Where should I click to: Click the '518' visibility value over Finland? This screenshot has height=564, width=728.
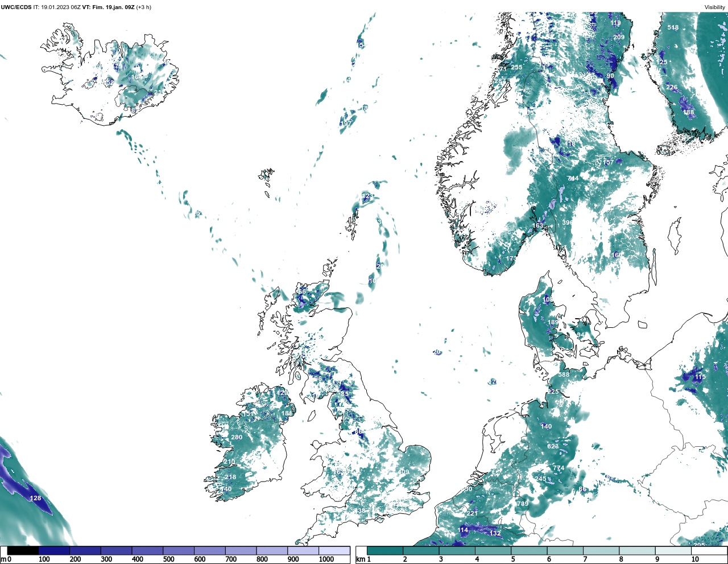point(673,27)
